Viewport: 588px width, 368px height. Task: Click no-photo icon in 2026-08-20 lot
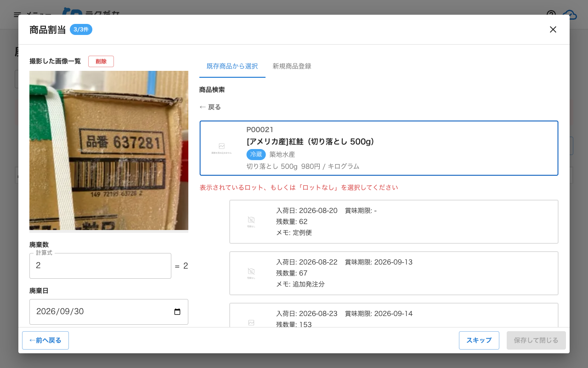pos(251,222)
